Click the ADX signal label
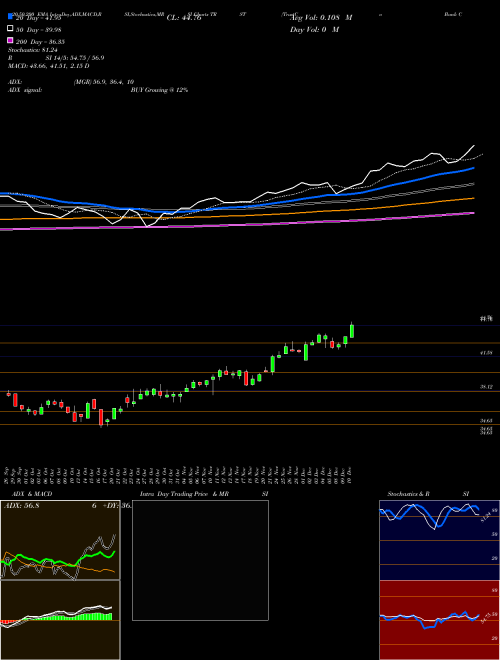500x660 pixels. [x=25, y=90]
